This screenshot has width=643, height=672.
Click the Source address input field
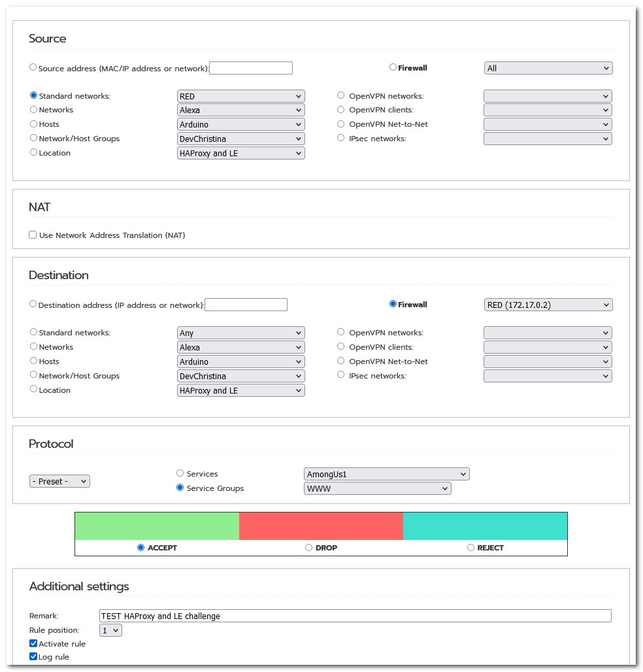(251, 68)
